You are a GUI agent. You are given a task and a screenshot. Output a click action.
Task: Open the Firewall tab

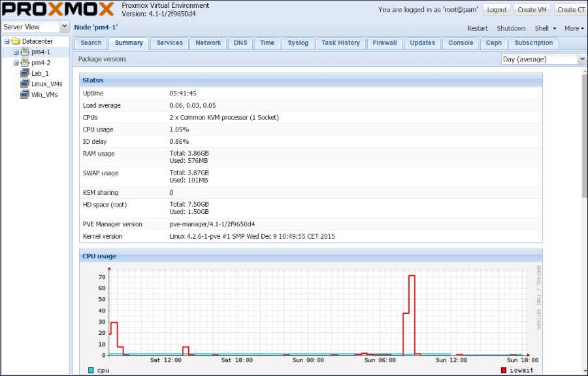[x=385, y=43]
